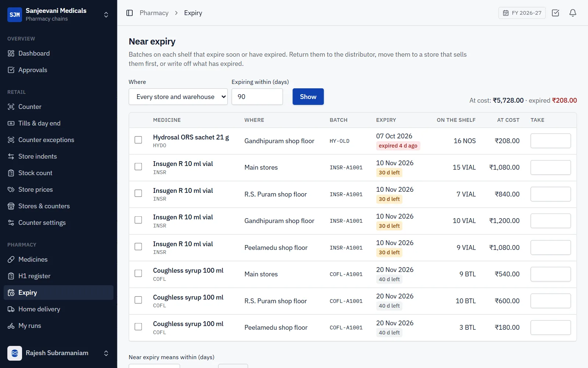Click the Counter settings sliders icon
This screenshot has height=368, width=588.
tap(11, 223)
